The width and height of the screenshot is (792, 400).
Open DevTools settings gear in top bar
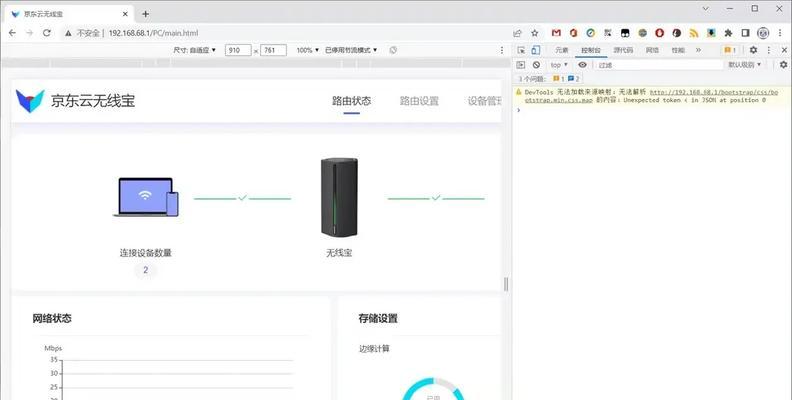pyautogui.click(x=753, y=50)
